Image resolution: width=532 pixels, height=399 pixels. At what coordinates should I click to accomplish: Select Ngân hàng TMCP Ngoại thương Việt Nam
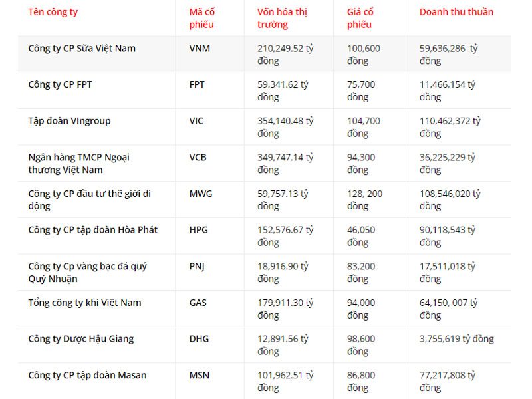pyautogui.click(x=78, y=164)
